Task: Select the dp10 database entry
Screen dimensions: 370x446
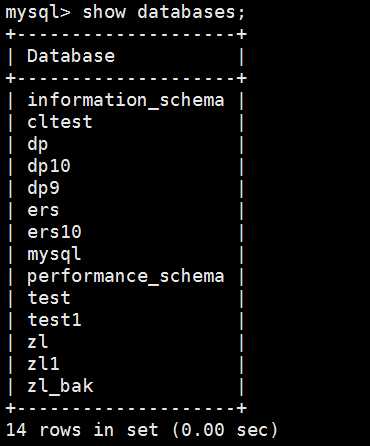Action: point(49,166)
